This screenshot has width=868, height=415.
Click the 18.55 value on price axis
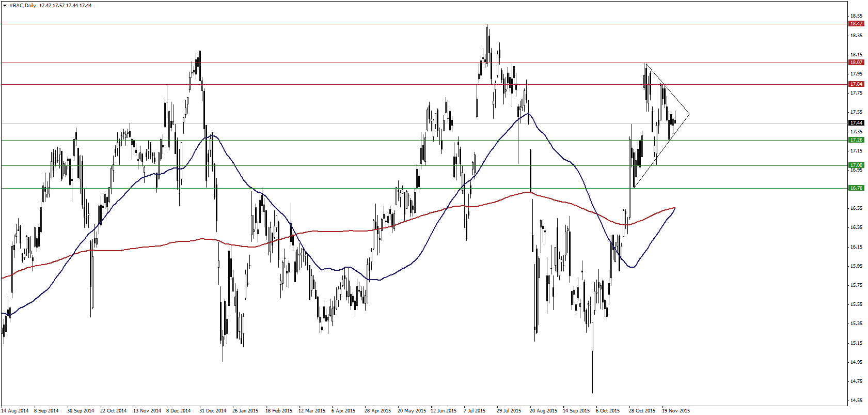(856, 16)
